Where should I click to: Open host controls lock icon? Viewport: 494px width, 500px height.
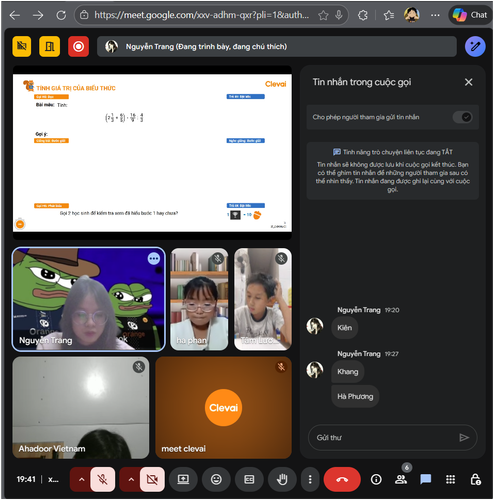pos(475,479)
